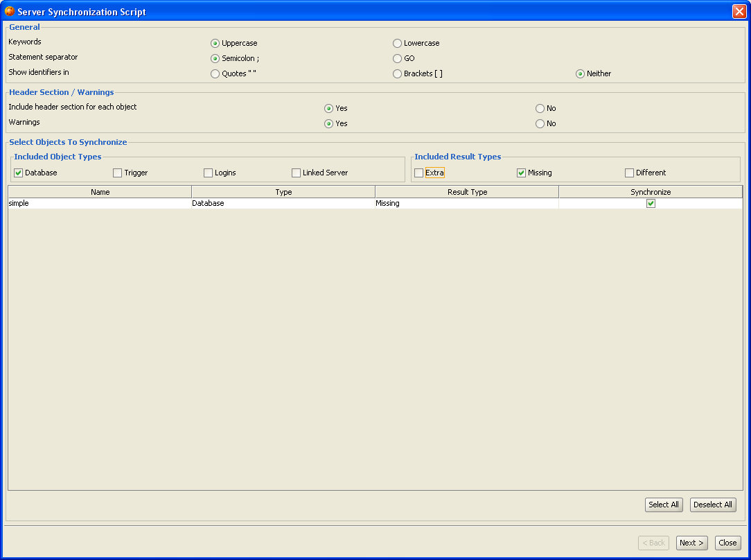
Task: Click the Select All button
Action: [x=663, y=505]
